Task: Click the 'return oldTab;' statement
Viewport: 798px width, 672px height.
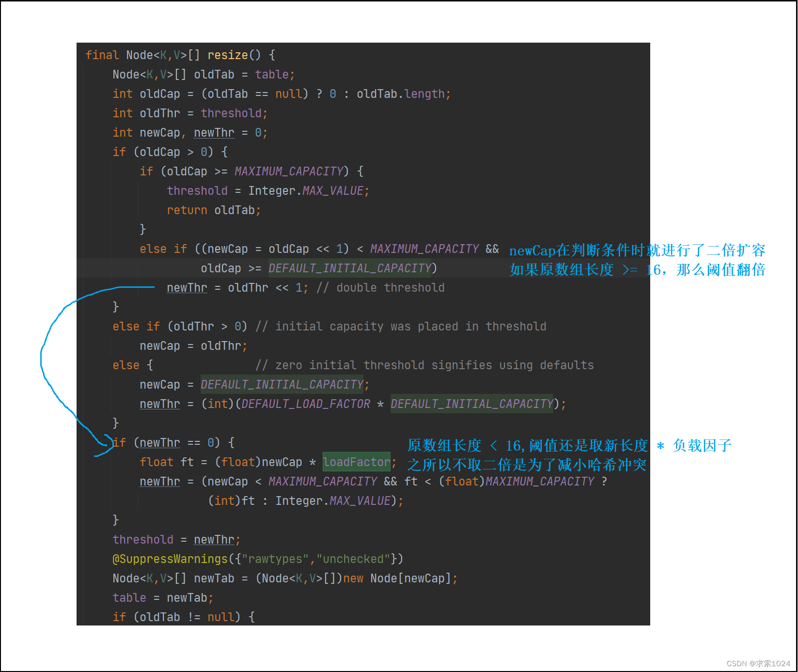Action: [x=214, y=210]
